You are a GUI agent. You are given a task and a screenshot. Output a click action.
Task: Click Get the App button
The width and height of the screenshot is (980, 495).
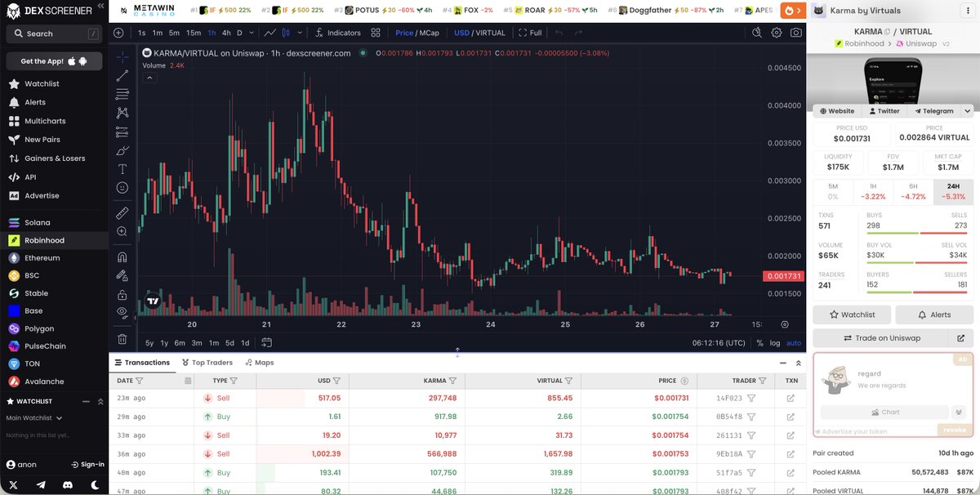[54, 61]
